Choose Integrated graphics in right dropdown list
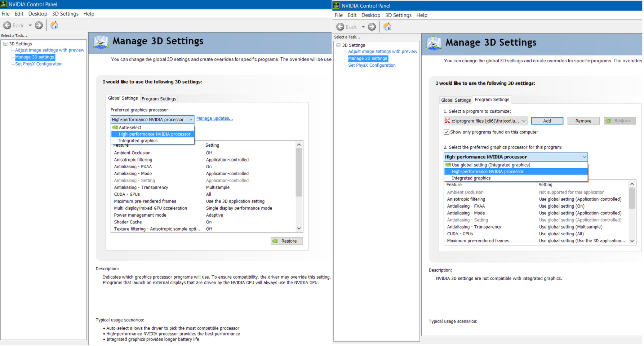This screenshot has width=644, height=346. tap(516, 178)
